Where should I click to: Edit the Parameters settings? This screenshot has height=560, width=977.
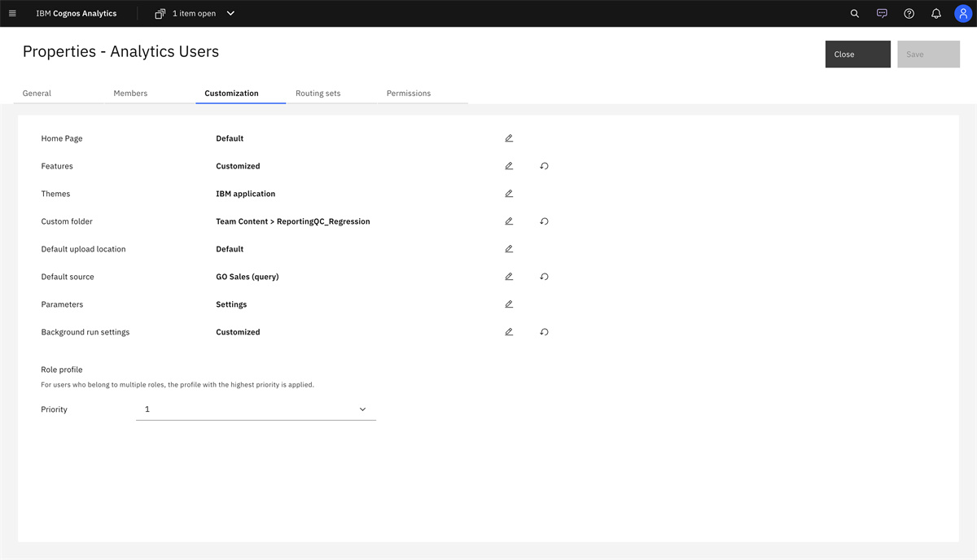point(509,304)
